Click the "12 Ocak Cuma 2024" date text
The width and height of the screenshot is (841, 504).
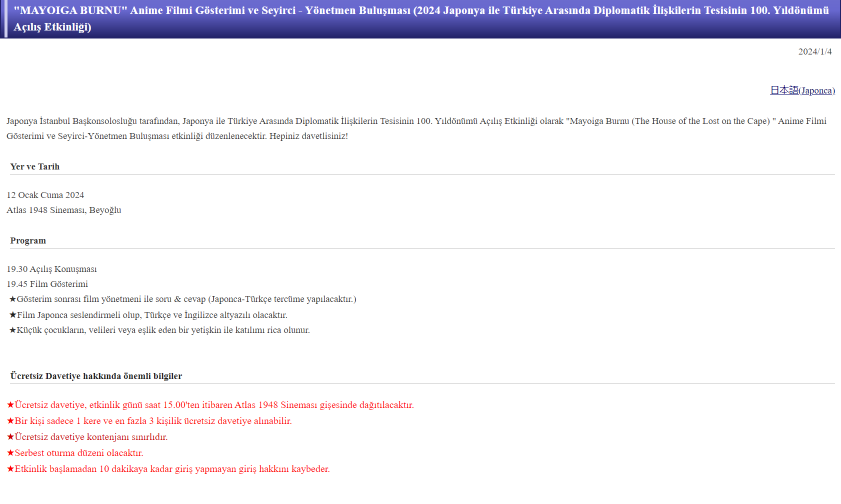(45, 195)
